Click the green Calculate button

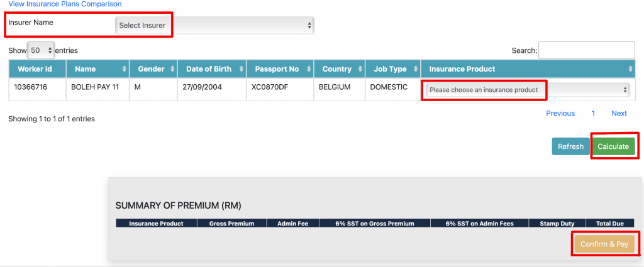[x=613, y=146]
